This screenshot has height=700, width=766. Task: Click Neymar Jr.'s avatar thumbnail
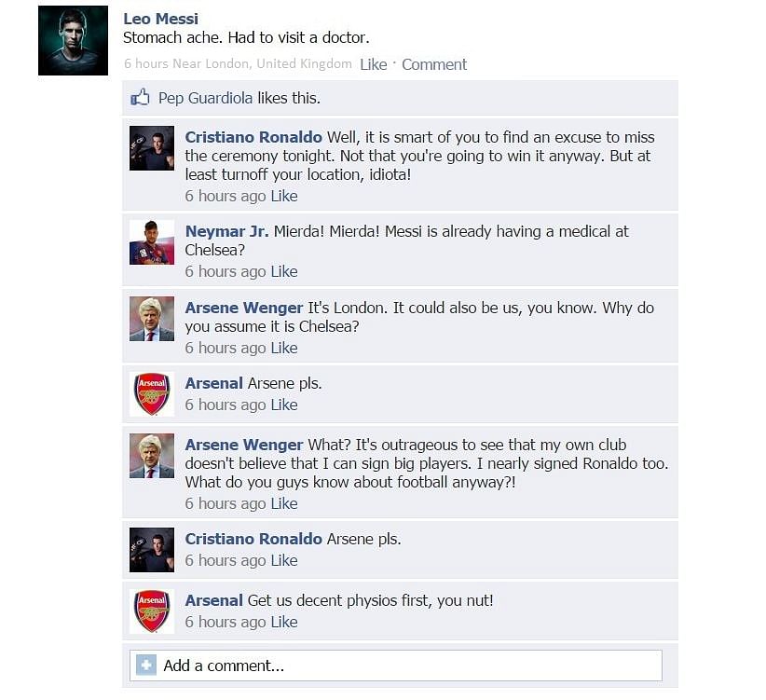152,242
